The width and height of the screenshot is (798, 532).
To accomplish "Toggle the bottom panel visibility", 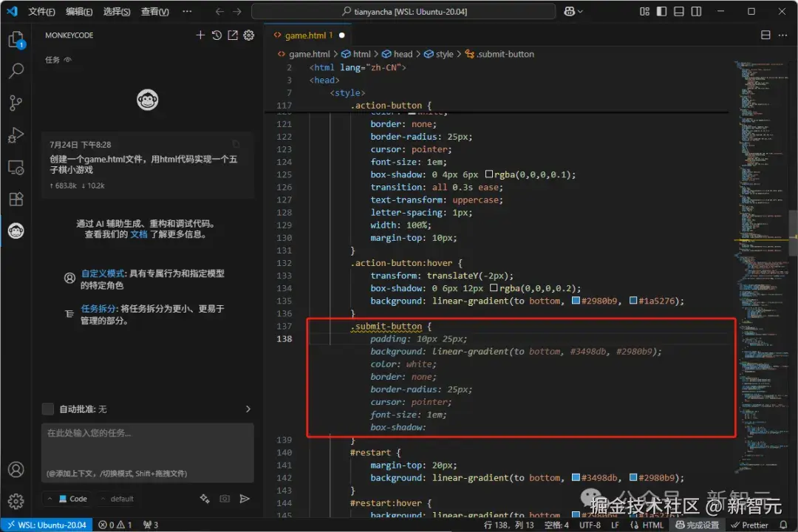I will click(x=679, y=11).
